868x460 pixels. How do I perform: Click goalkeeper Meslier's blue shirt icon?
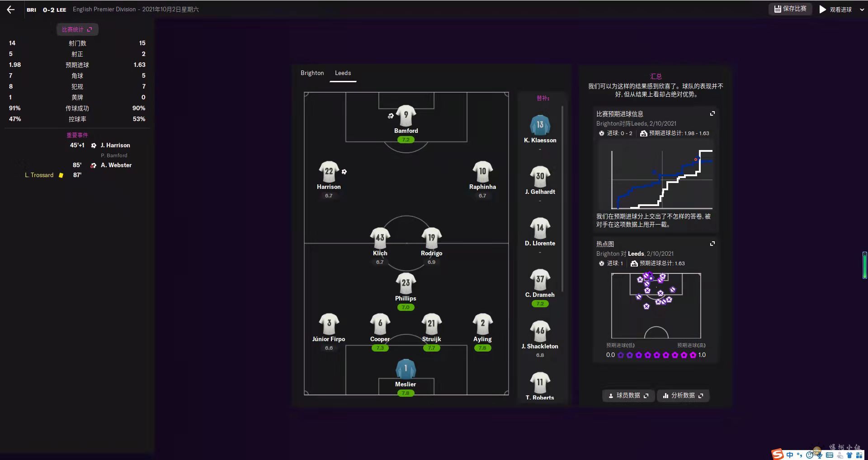point(406,369)
